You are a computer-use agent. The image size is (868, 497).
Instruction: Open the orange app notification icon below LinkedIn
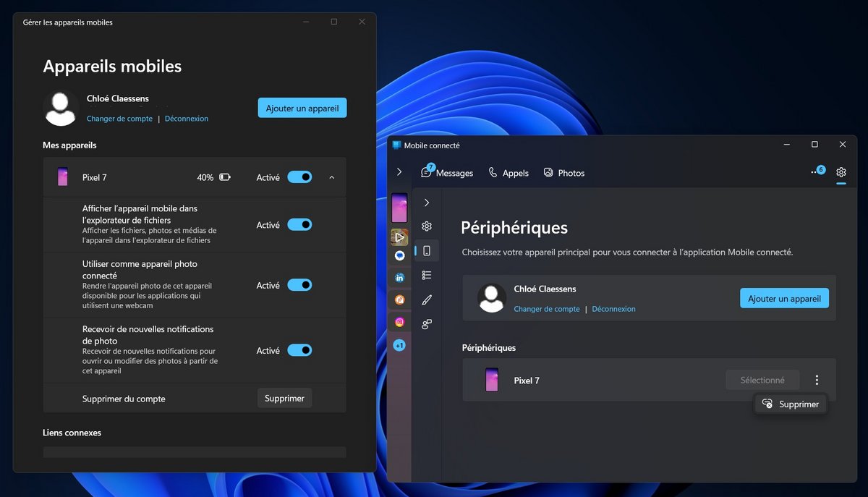pyautogui.click(x=399, y=300)
